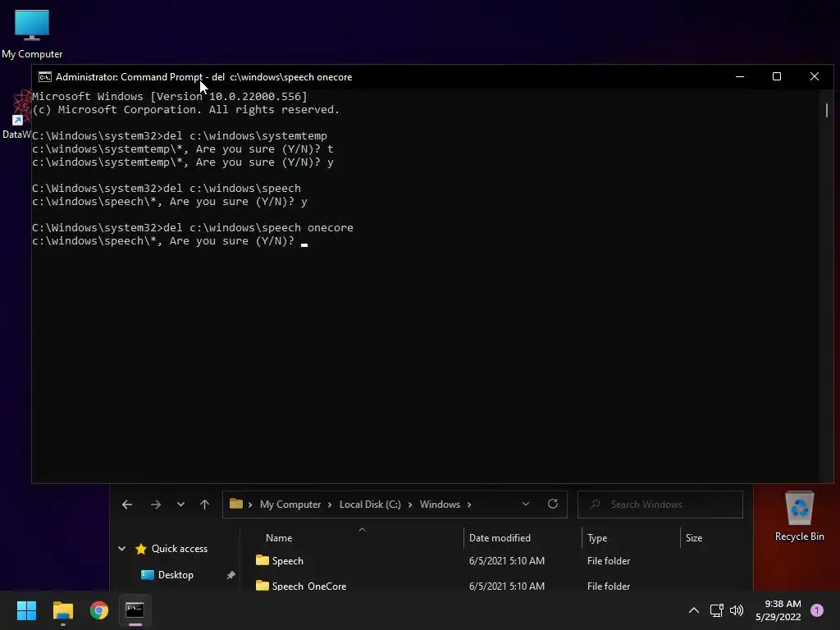Screen dimensions: 840x630
Task: Expand address bar history dropdown
Action: [x=526, y=504]
